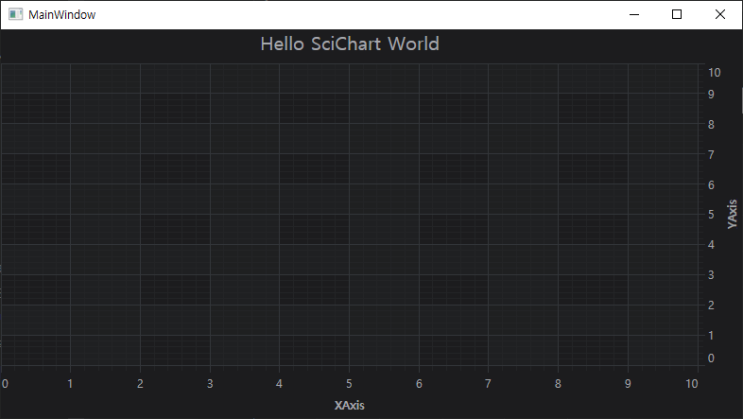The height and width of the screenshot is (419, 743).
Task: Click the X axis label '2'
Action: (x=140, y=383)
